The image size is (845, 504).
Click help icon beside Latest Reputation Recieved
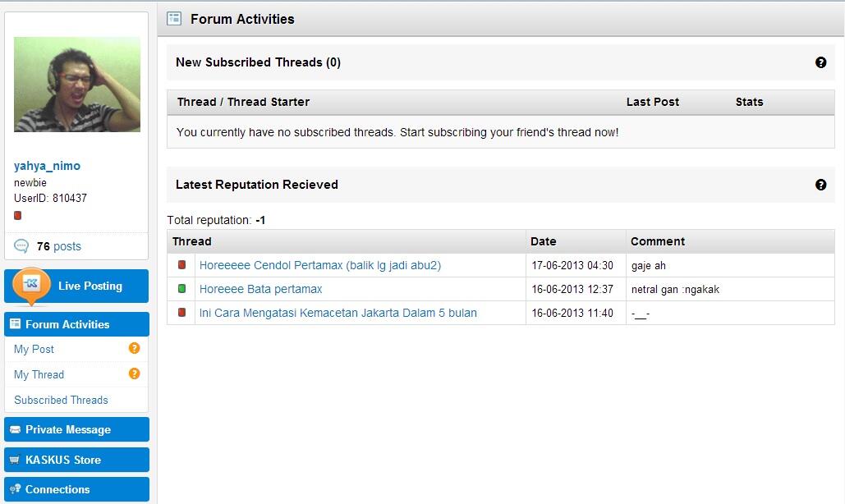[x=820, y=185]
